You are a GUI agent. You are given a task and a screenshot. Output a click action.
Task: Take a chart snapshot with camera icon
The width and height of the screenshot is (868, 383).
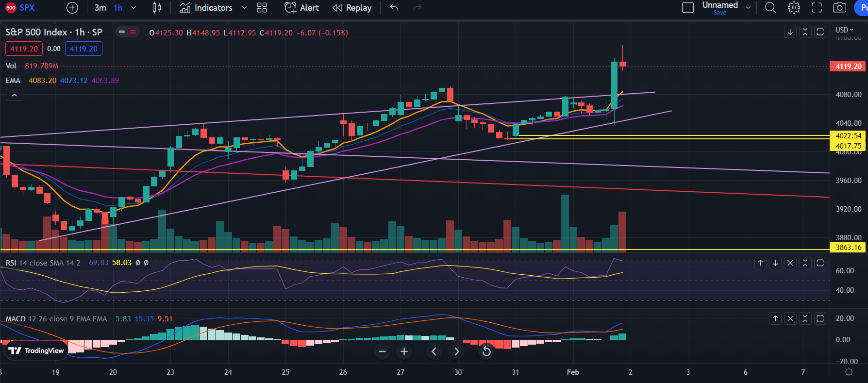pyautogui.click(x=840, y=8)
